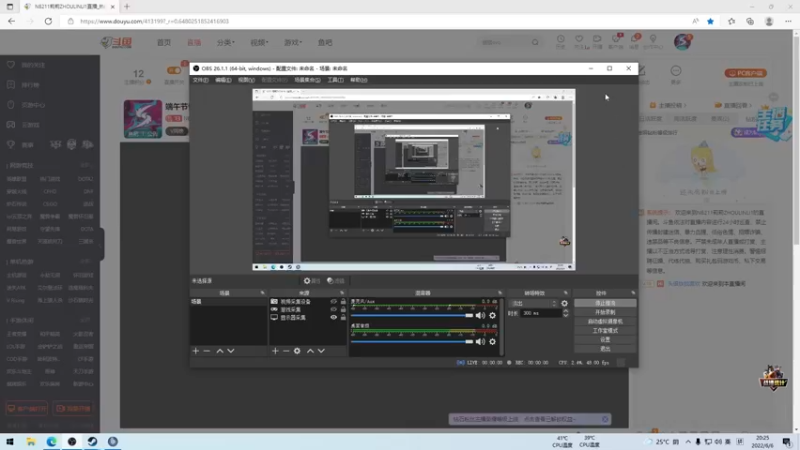Open scene transition type dropdown
The image size is (800, 450).
pyautogui.click(x=534, y=304)
